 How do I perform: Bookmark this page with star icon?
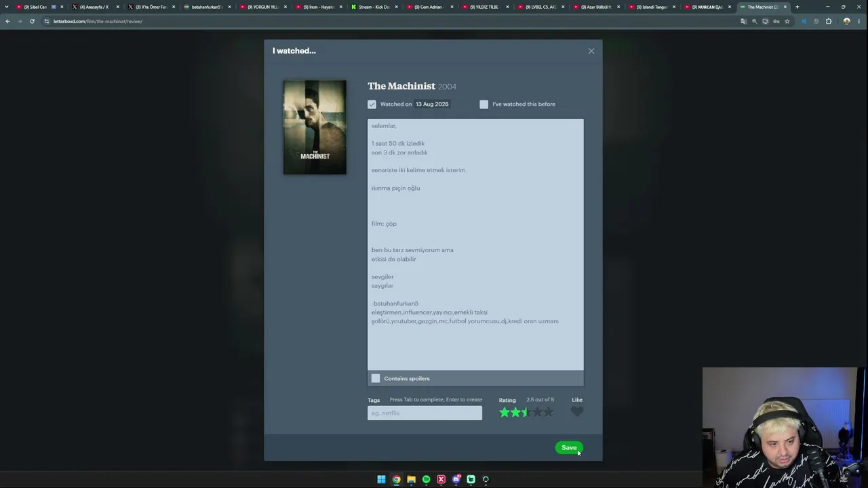coord(787,21)
